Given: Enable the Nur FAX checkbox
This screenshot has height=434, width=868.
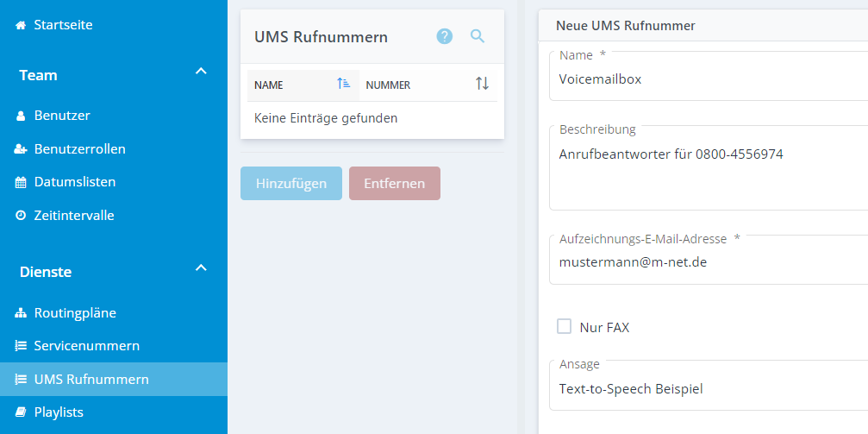Looking at the screenshot, I should pos(565,326).
